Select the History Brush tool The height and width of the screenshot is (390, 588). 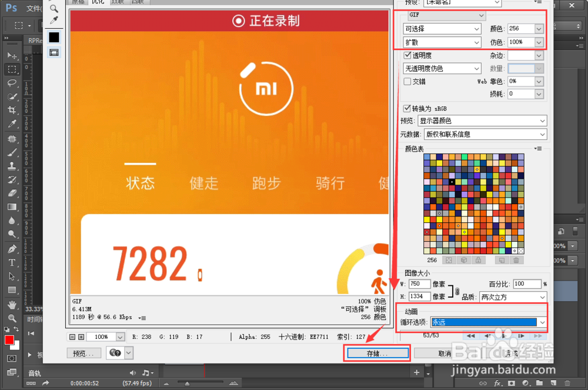click(12, 179)
